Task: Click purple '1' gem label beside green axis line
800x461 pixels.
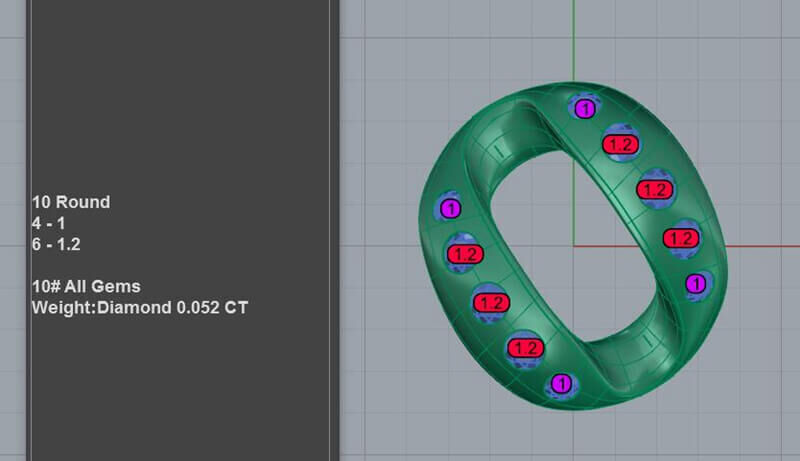Action: [585, 109]
